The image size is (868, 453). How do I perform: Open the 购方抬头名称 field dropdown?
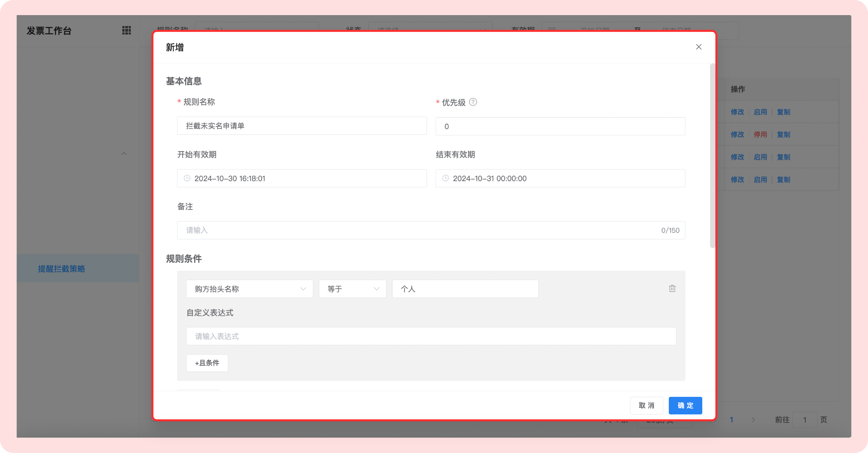[x=249, y=289]
